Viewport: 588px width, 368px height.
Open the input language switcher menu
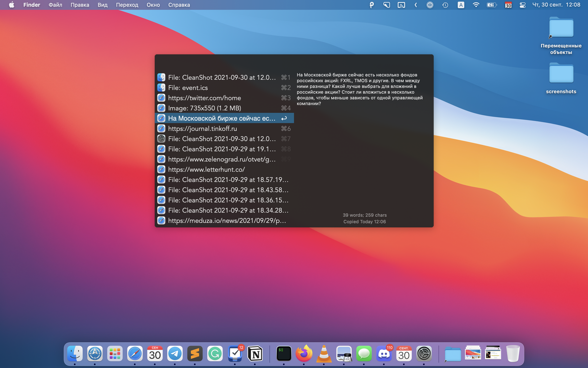pyautogui.click(x=461, y=5)
